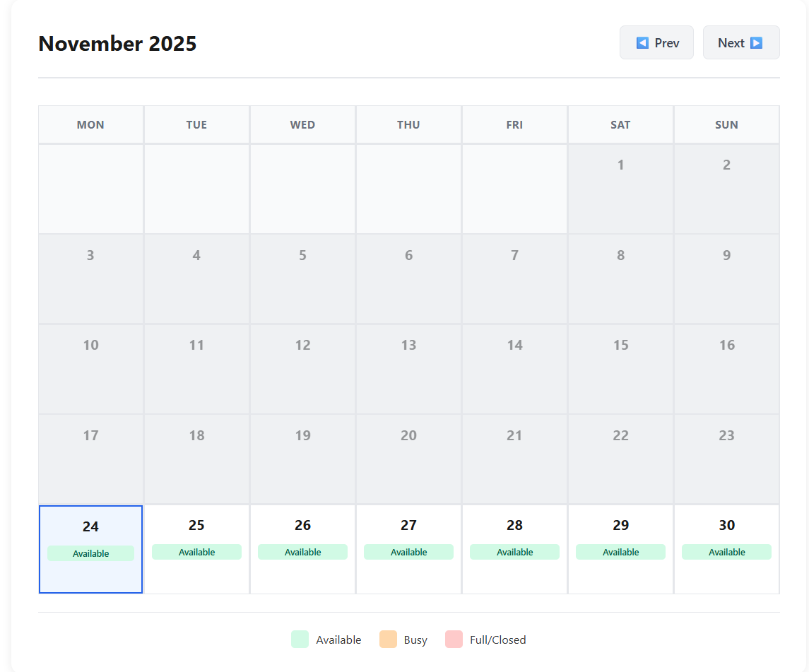Click the Available badge on November 28

(x=514, y=552)
